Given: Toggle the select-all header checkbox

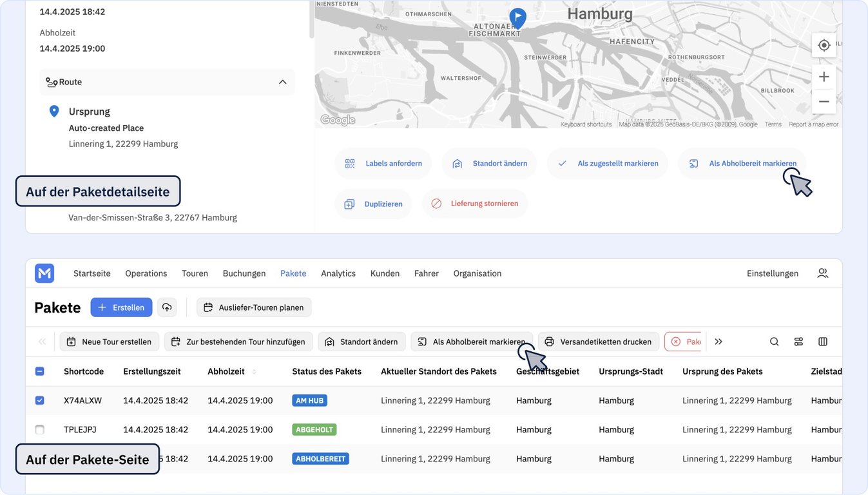Looking at the screenshot, I should 39,371.
